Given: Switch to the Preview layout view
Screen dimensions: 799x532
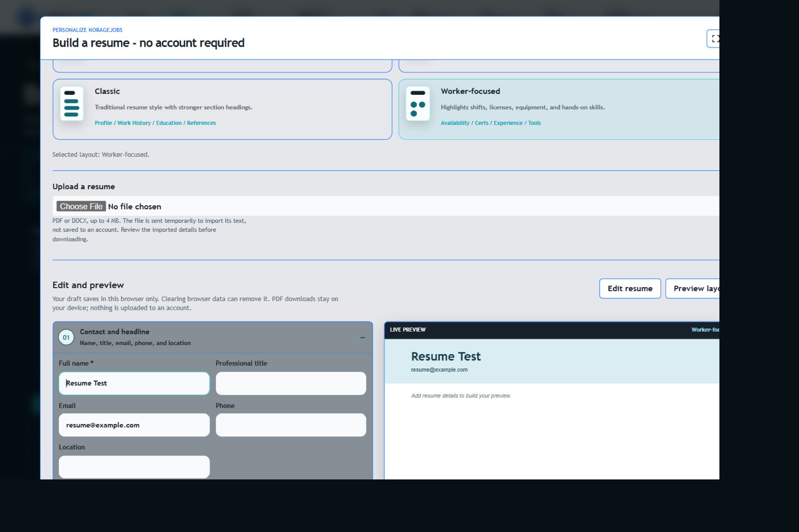Looking at the screenshot, I should click(x=692, y=288).
